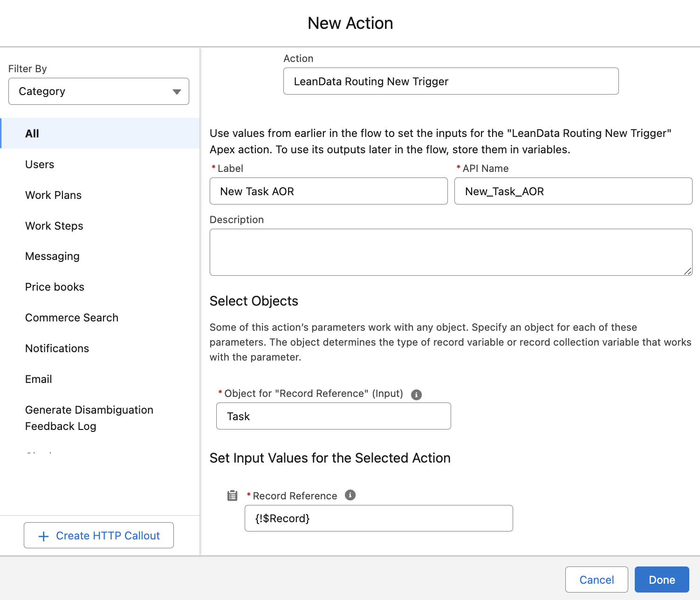This screenshot has height=600, width=700.
Task: Cancel the New Action dialog
Action: click(596, 580)
